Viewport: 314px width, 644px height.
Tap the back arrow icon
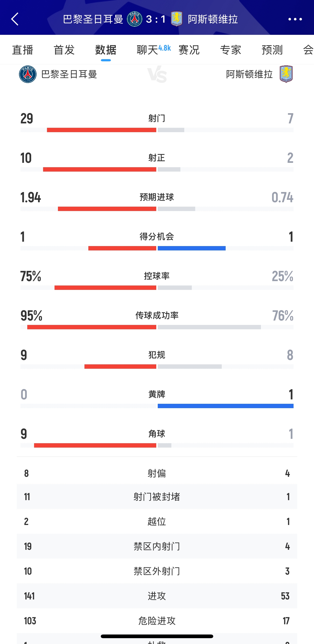[15, 19]
